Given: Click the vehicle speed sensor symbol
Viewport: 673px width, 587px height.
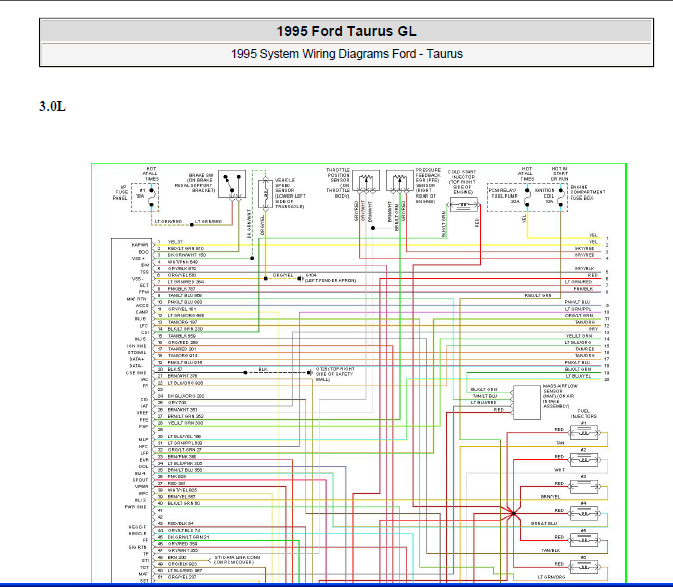Looking at the screenshot, I should pyautogui.click(x=265, y=194).
